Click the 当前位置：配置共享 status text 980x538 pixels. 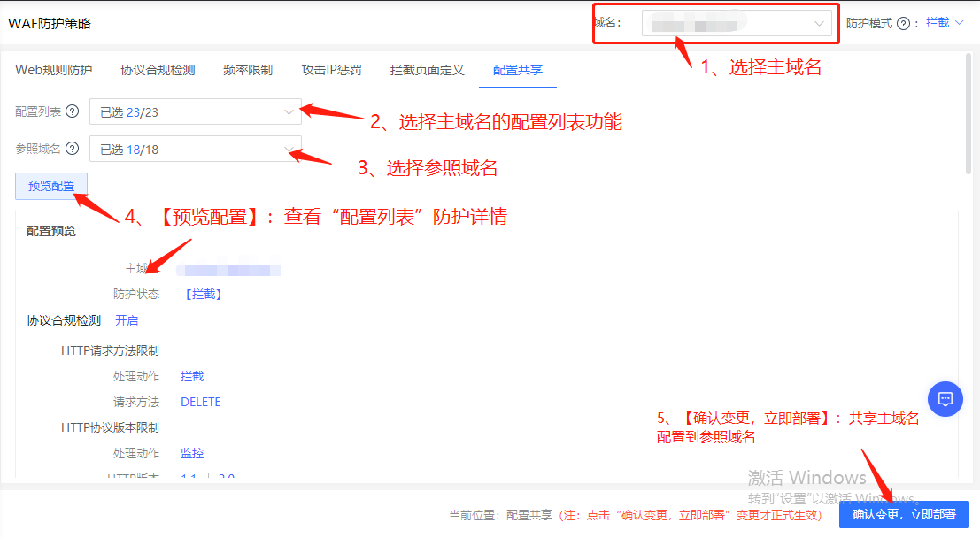[501, 515]
